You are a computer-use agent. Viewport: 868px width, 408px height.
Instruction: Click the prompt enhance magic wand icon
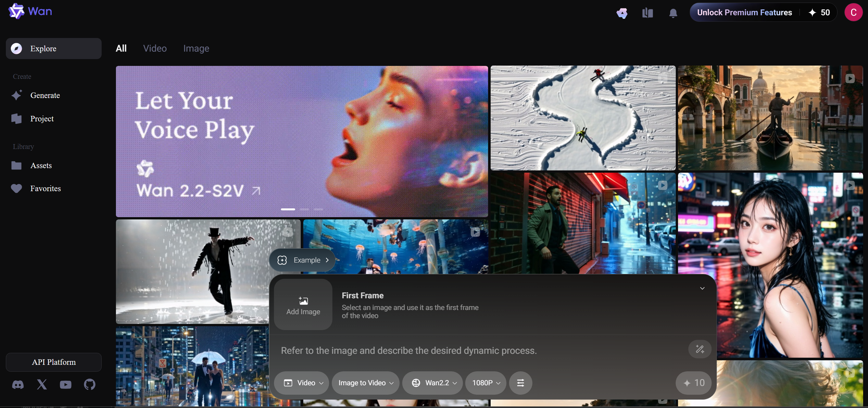coord(699,349)
